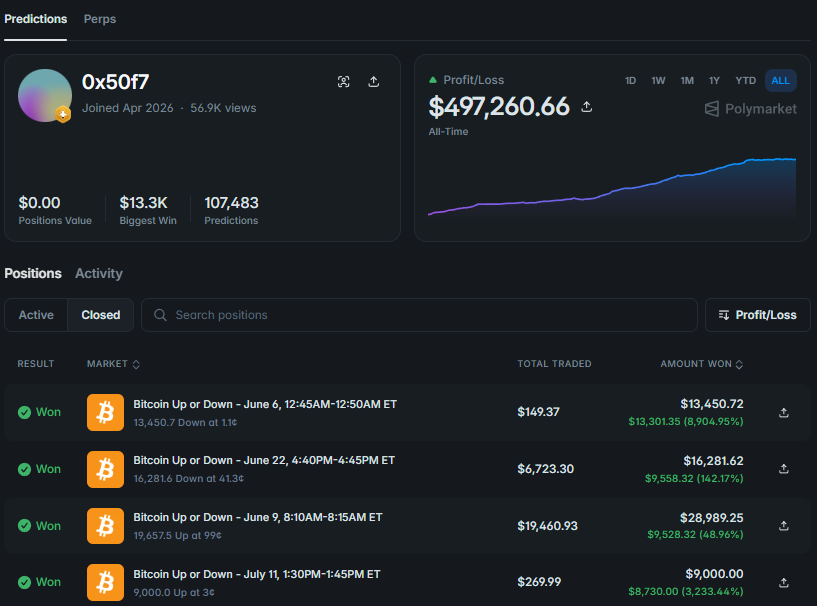Screen dimensions: 817x606
Task: Share the $28,989.25 winning position
Action: tap(784, 526)
